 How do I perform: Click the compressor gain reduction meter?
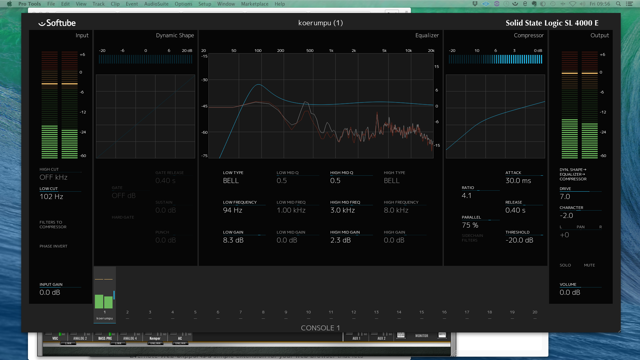496,60
